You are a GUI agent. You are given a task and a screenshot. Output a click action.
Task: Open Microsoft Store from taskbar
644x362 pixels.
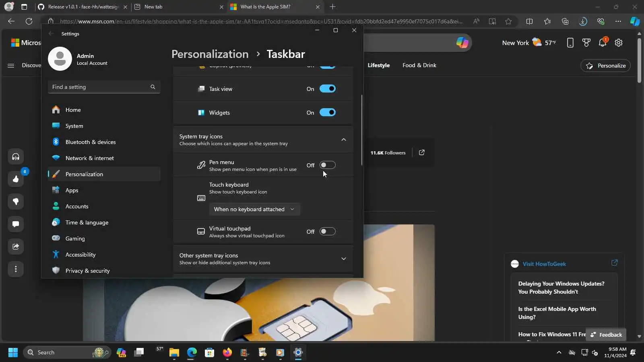[x=209, y=353]
